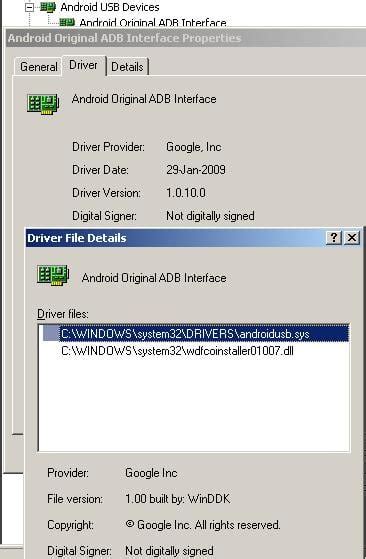Switch to the General tab
366x559 pixels.
point(38,67)
